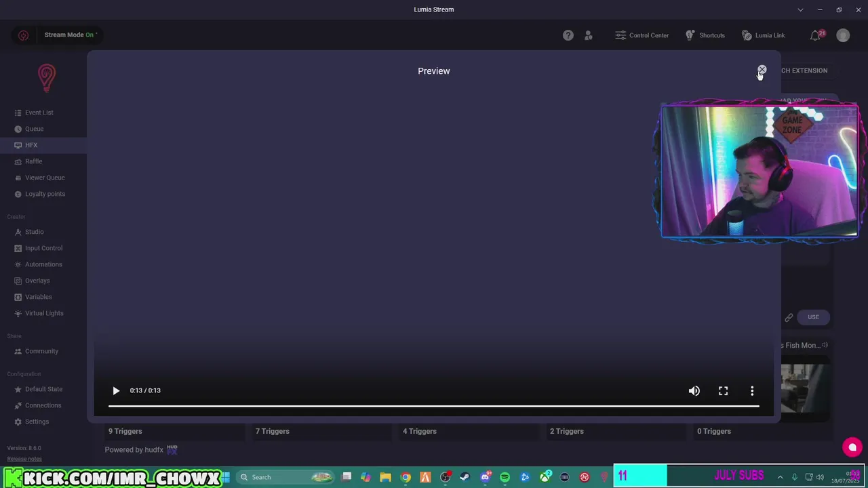Open Connections in the sidebar
The height and width of the screenshot is (488, 868).
pos(43,405)
